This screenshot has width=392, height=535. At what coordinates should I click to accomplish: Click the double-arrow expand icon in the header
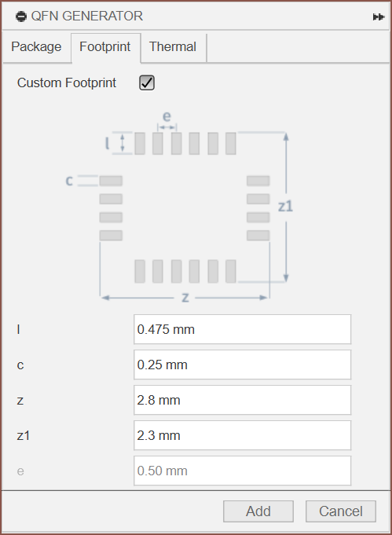(x=379, y=16)
